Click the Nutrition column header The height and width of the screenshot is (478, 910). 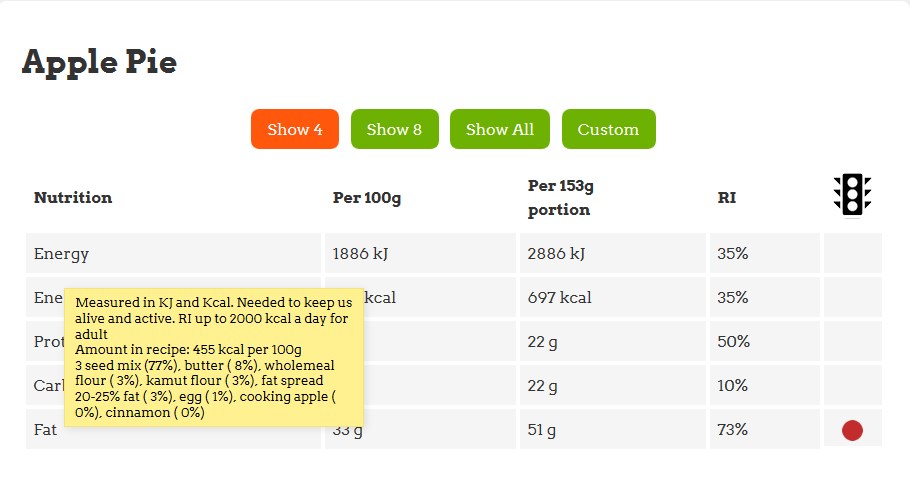click(73, 198)
